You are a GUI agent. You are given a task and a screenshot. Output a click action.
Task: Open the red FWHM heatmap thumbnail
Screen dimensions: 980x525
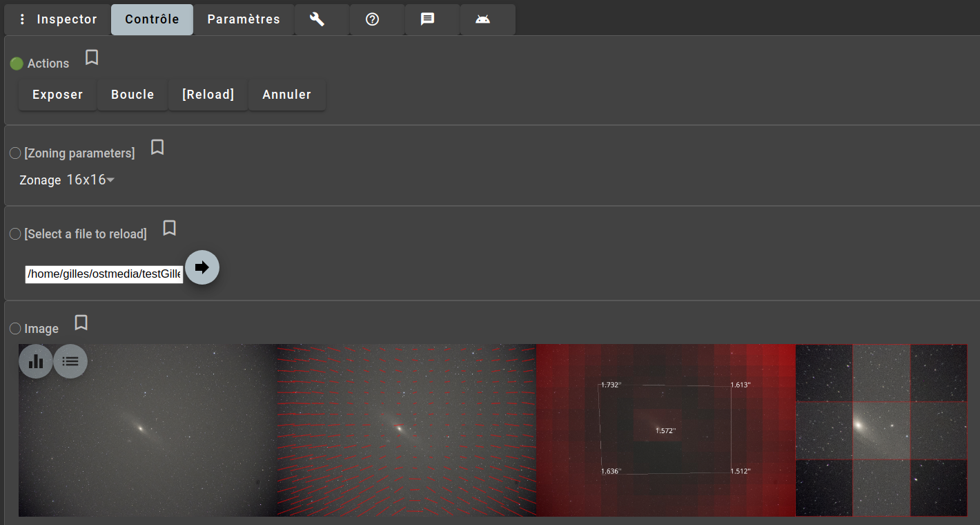coord(666,430)
